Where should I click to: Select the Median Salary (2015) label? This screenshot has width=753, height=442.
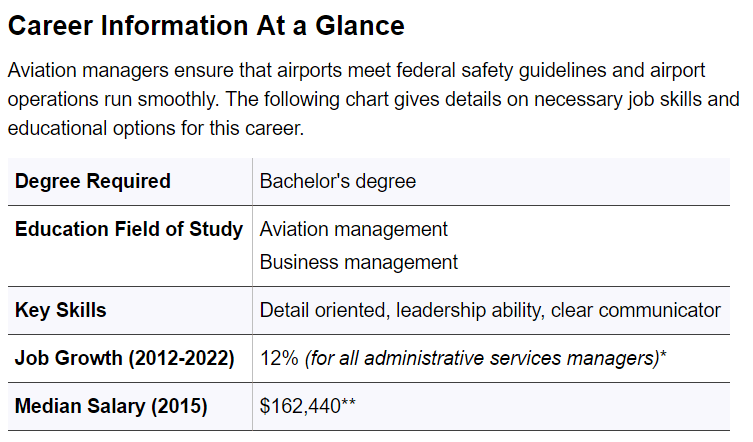tap(112, 406)
